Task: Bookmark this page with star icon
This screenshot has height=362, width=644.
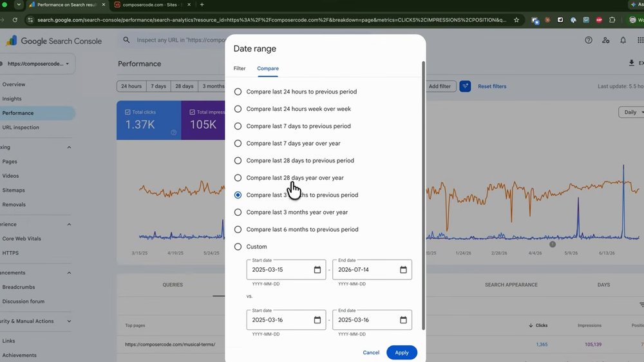Action: (x=516, y=20)
